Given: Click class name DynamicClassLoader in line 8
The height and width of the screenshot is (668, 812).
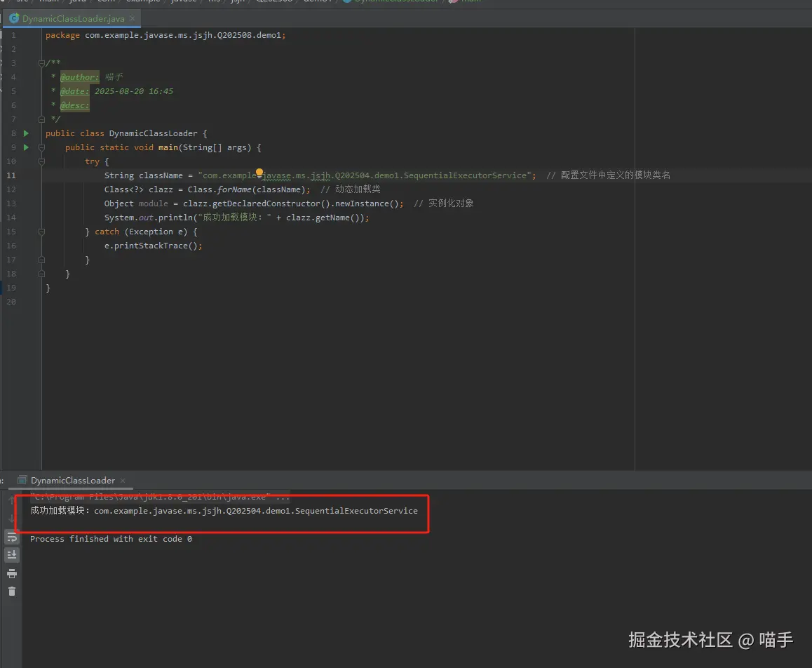Looking at the screenshot, I should (x=154, y=133).
